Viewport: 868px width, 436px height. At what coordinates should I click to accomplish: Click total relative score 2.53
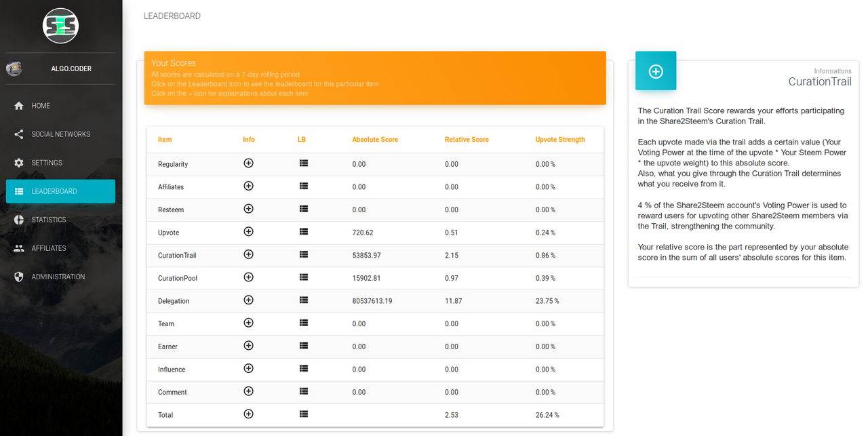pyautogui.click(x=452, y=415)
